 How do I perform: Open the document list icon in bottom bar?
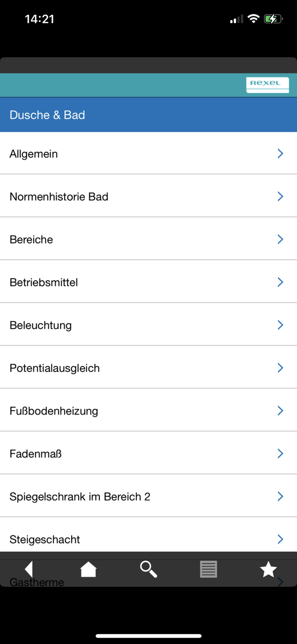tap(208, 569)
